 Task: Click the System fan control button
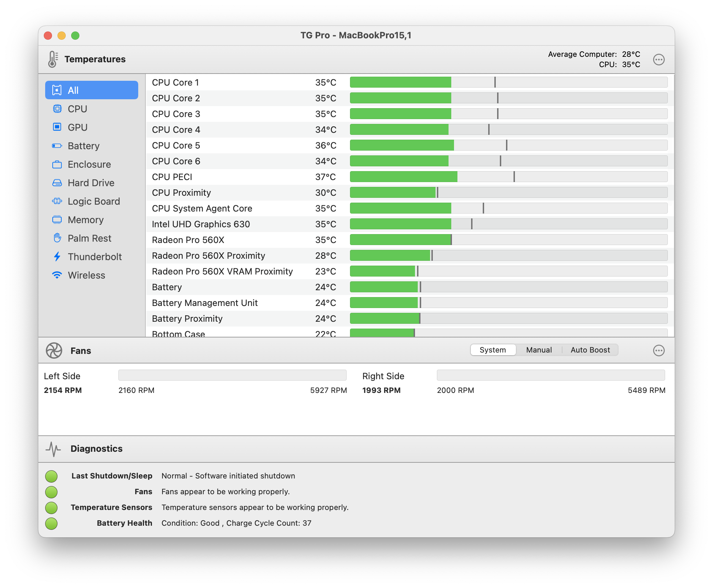click(493, 349)
